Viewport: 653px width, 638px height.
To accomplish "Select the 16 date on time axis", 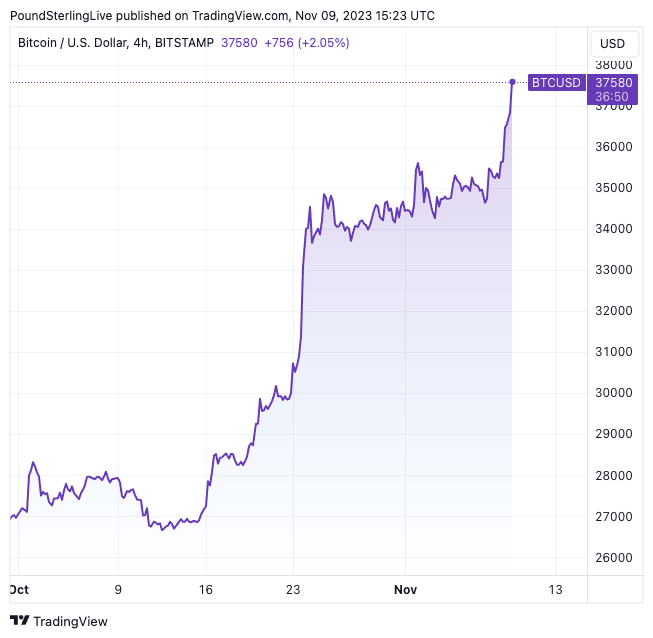I will pos(206,590).
